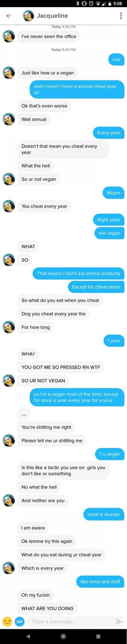Screen dimensions: 127x644
Task: Tap avatar beside "I've never seen the office"
Action: 9,36
